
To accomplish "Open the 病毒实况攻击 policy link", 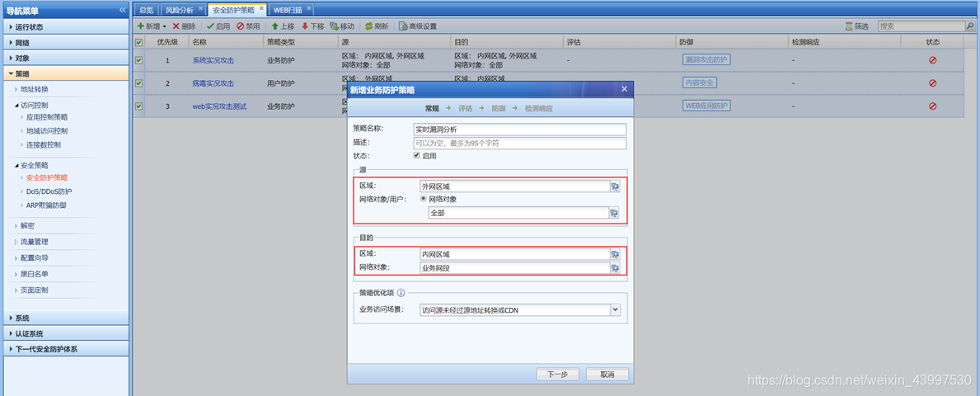I will pyautogui.click(x=213, y=83).
